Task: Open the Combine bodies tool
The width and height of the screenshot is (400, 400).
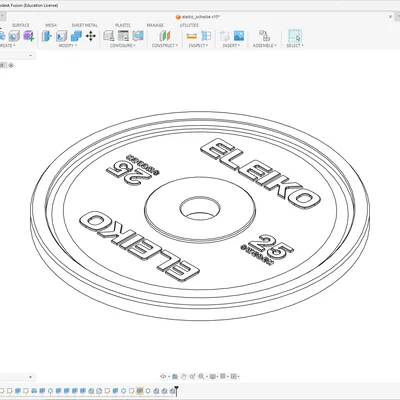Action: 76,36
